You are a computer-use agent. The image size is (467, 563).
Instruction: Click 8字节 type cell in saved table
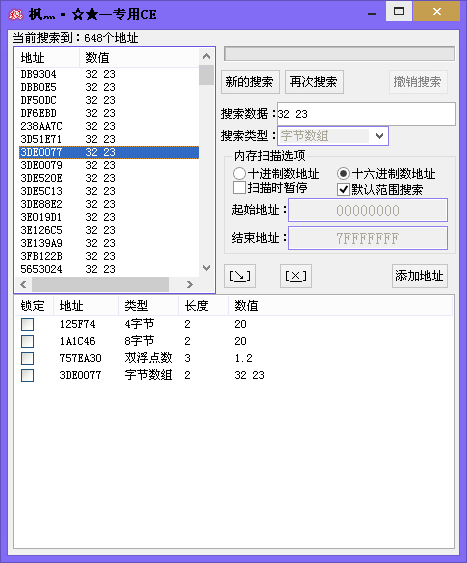point(139,341)
